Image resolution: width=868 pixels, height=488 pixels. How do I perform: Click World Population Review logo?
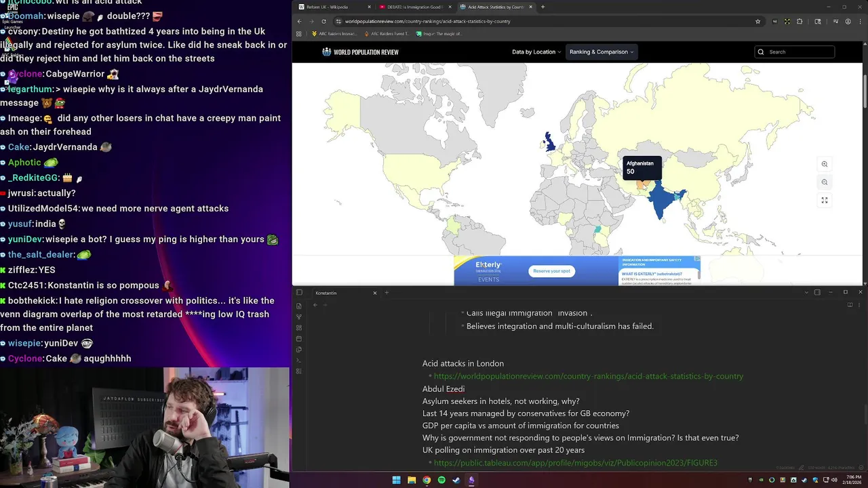pyautogui.click(x=360, y=52)
